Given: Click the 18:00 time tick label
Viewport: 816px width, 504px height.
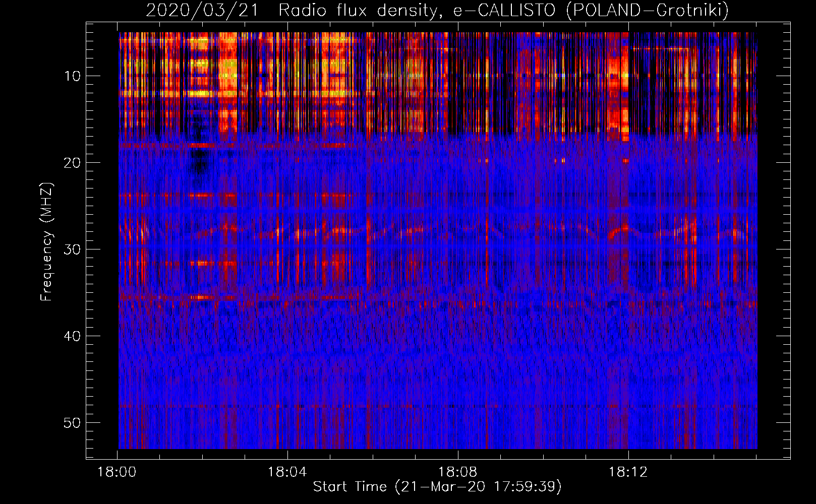Looking at the screenshot, I should point(117,472).
